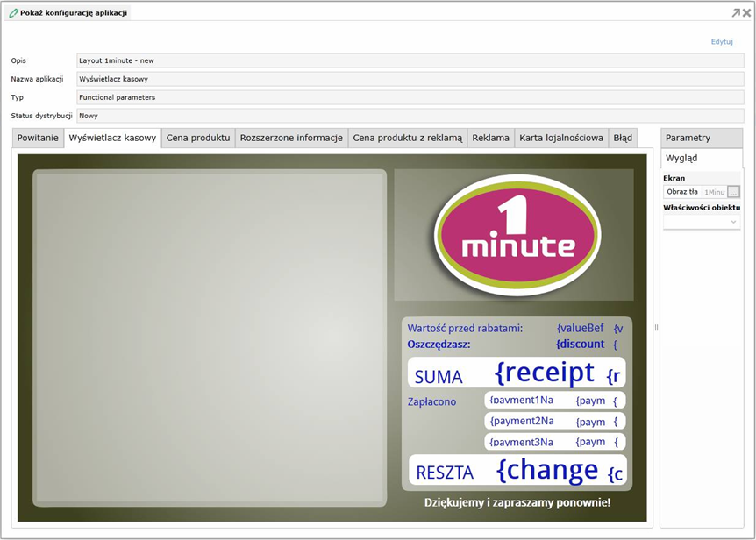
Task: Click the Typ field Functional parameters
Action: pos(410,97)
